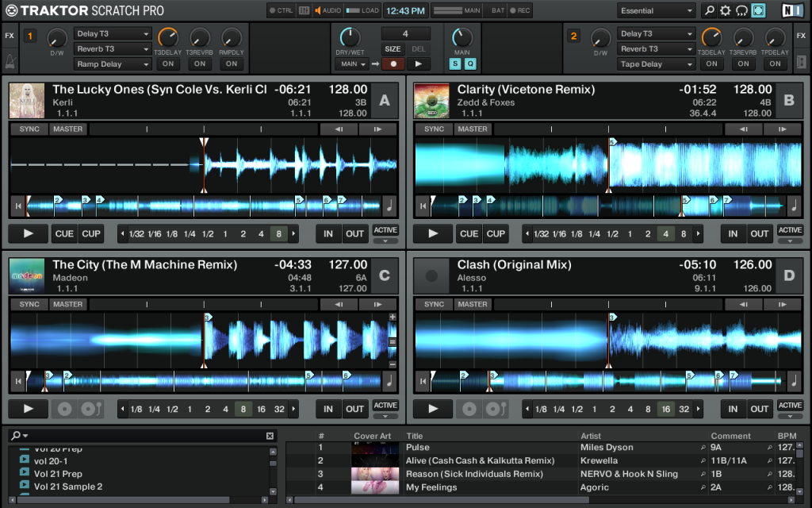Click the panel icon below right FX tab
Viewport: 812px width, 508px height.
click(x=801, y=62)
